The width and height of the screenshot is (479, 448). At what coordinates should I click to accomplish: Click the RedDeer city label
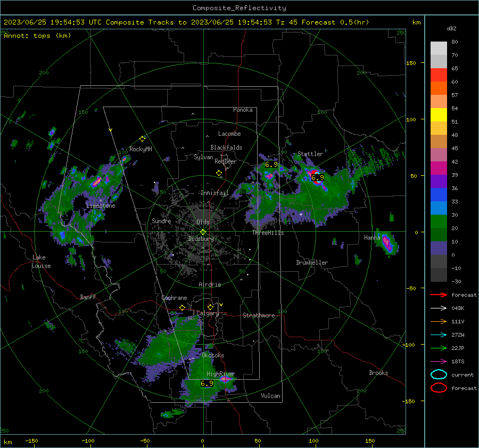226,161
